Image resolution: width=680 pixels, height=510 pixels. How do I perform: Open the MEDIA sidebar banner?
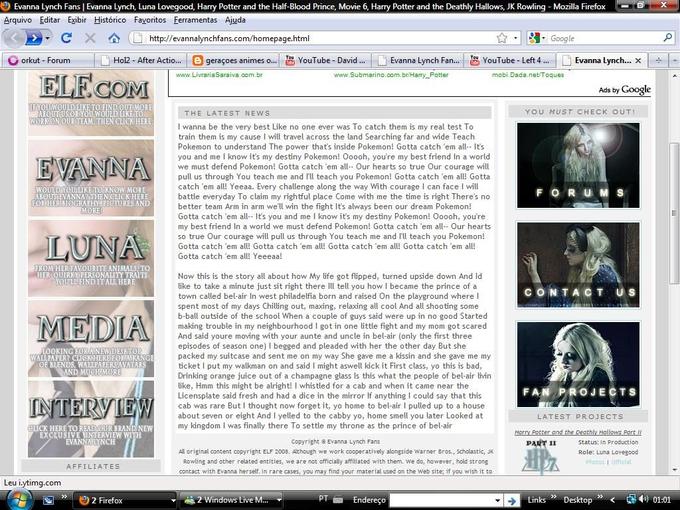(91, 339)
